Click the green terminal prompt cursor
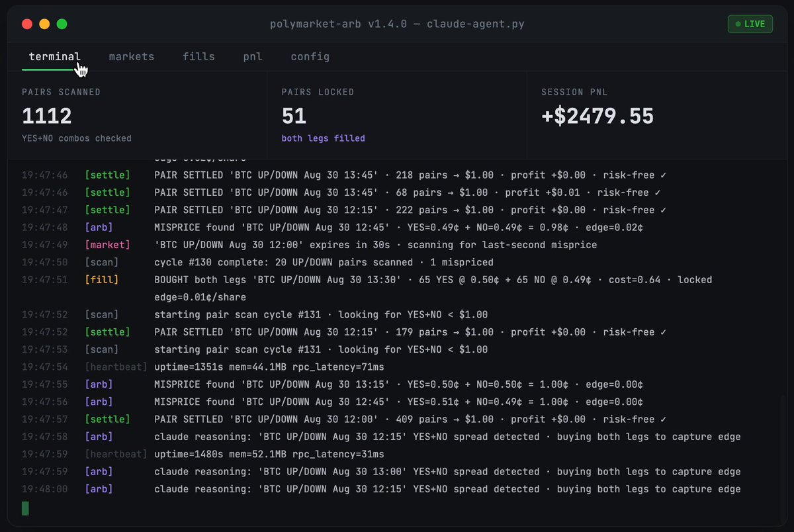 point(25,508)
